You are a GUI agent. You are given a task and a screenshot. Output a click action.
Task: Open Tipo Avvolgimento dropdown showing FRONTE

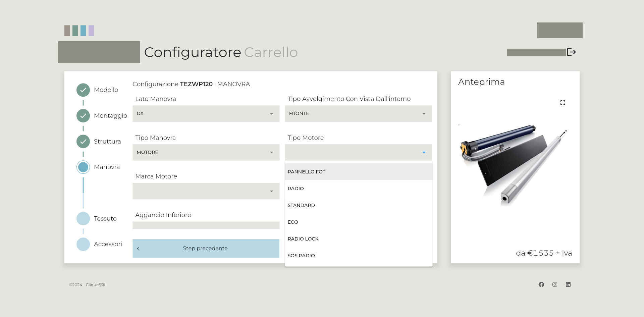358,114
